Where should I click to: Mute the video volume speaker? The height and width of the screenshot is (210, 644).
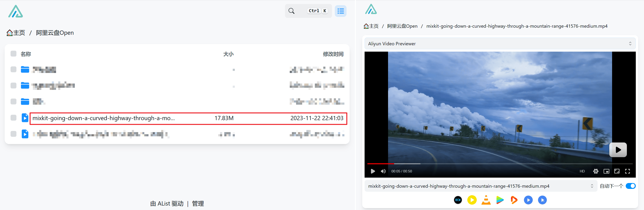pyautogui.click(x=383, y=171)
